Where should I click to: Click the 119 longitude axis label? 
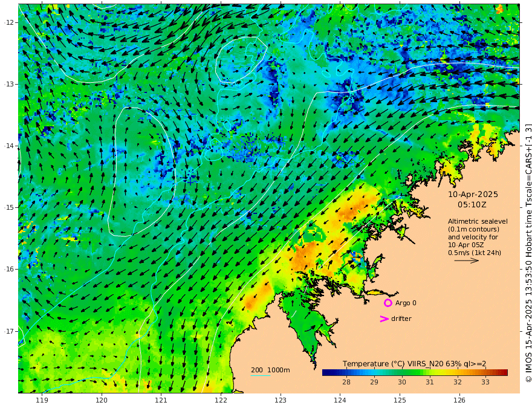(x=42, y=400)
